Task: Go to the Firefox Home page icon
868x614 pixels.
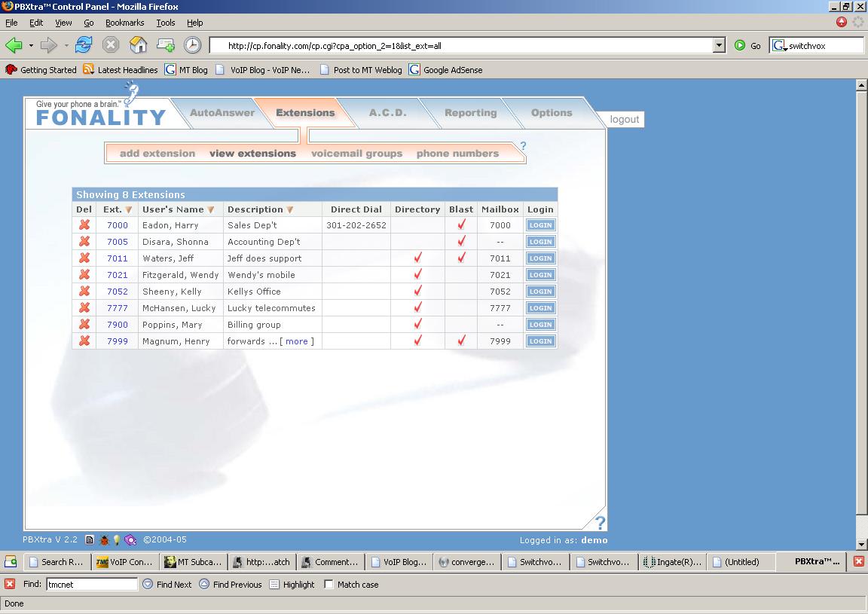Action: coord(139,45)
